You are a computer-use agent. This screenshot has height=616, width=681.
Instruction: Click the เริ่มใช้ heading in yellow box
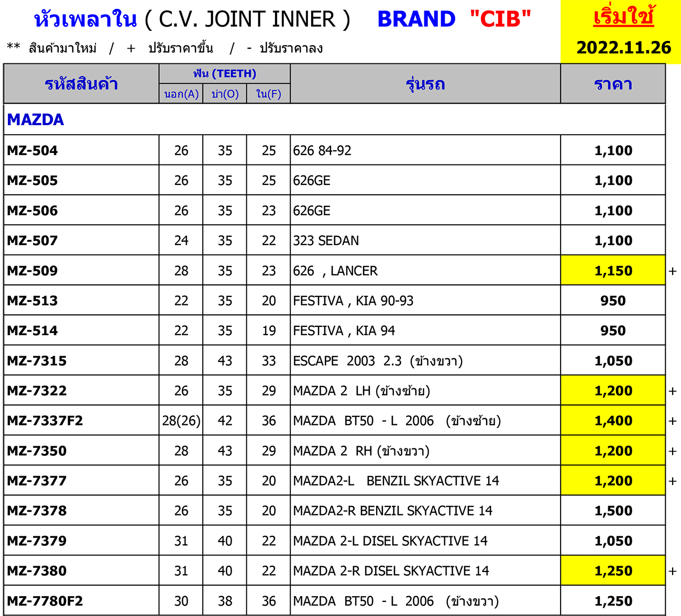tap(623, 17)
